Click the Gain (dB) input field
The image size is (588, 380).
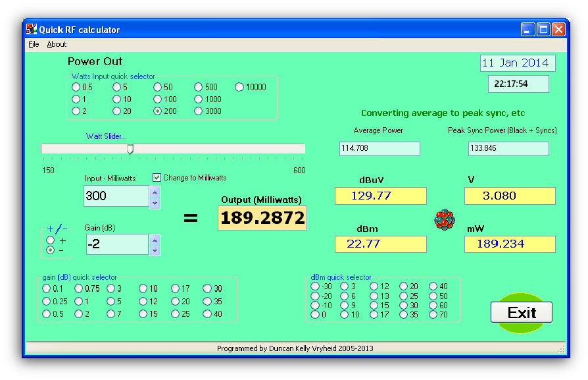point(117,244)
